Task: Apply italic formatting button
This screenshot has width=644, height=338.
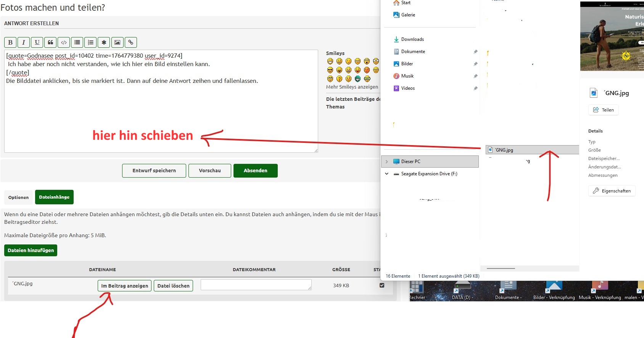Action: (x=24, y=42)
